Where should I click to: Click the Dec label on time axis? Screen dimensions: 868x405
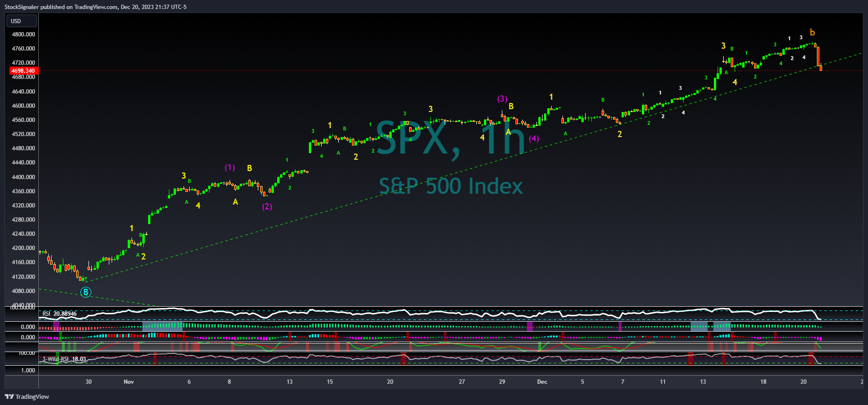tap(542, 382)
